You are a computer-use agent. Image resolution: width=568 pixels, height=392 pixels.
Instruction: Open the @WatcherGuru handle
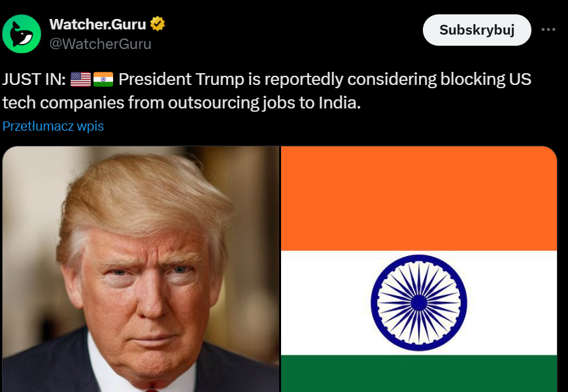click(101, 44)
